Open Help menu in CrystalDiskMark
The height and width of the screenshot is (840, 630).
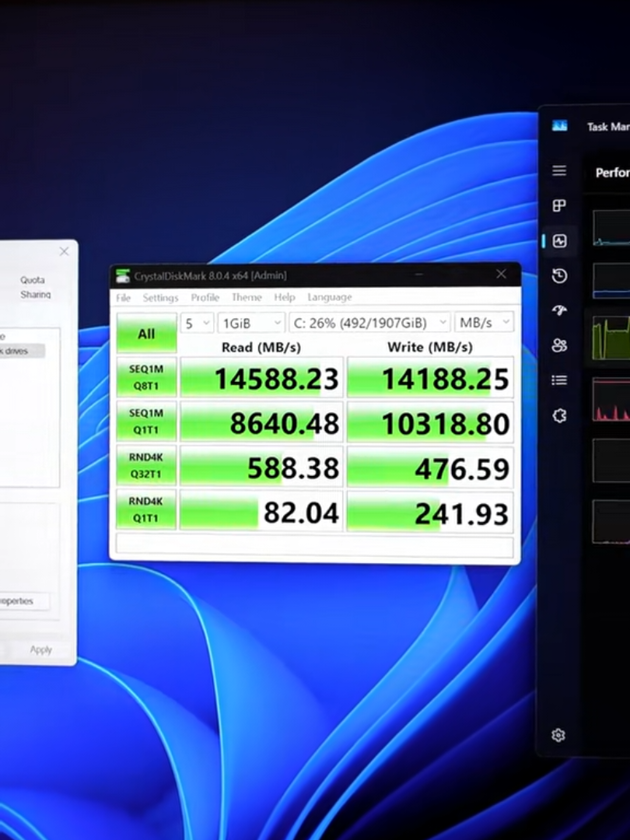(285, 297)
